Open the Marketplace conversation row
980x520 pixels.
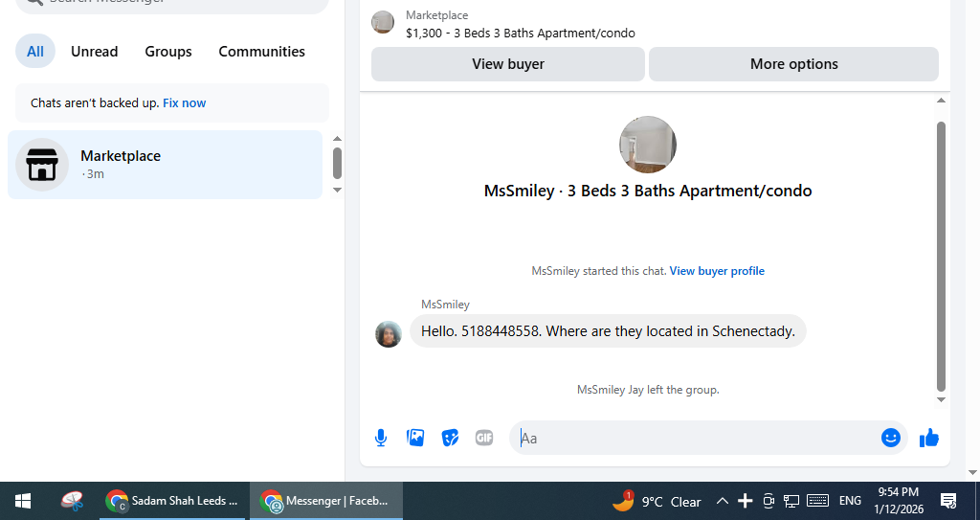click(165, 165)
